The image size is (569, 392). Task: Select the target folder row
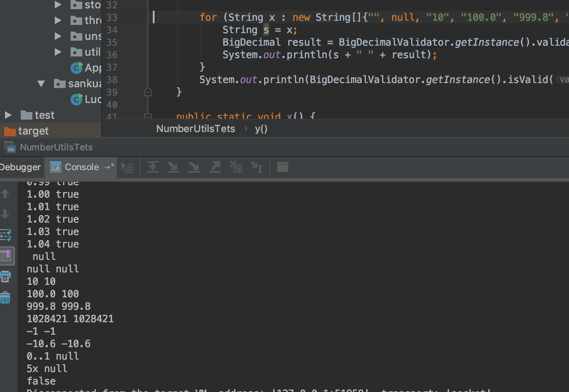[x=51, y=131]
